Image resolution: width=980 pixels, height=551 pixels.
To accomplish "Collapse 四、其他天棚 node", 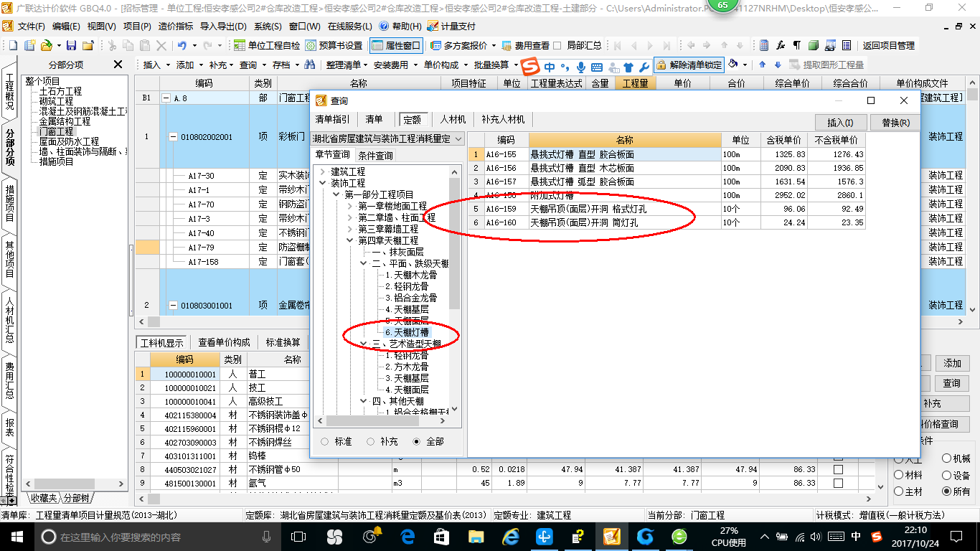I will pyautogui.click(x=363, y=401).
